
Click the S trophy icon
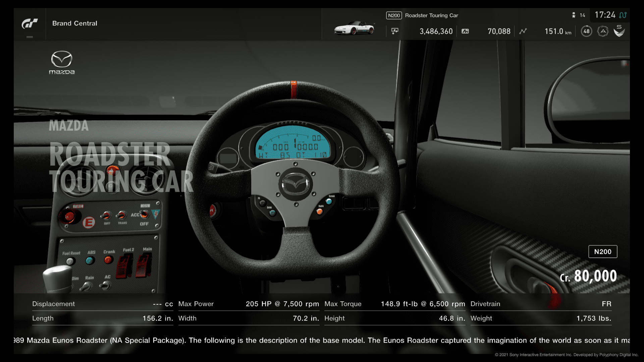click(x=619, y=31)
